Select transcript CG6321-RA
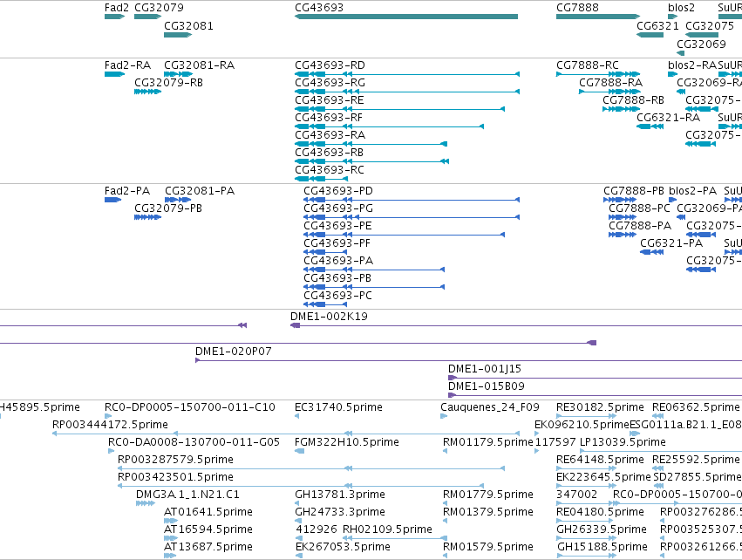Image resolution: width=742 pixels, height=560 pixels. pos(650,126)
